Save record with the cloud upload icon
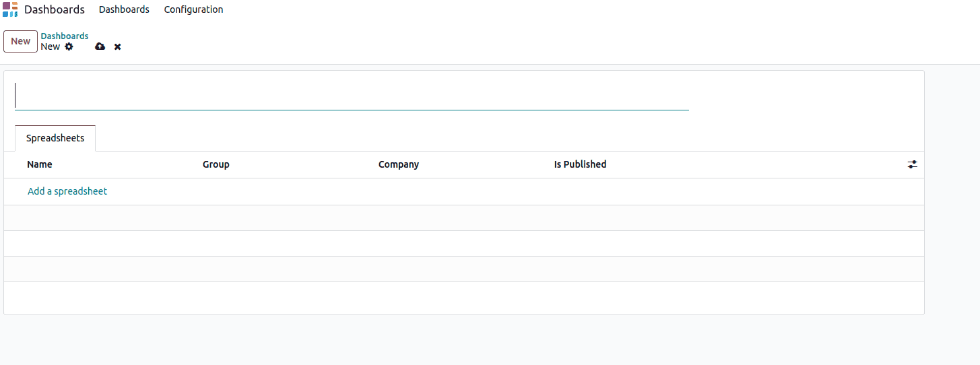Screen dimensions: 980x365 pos(100,46)
